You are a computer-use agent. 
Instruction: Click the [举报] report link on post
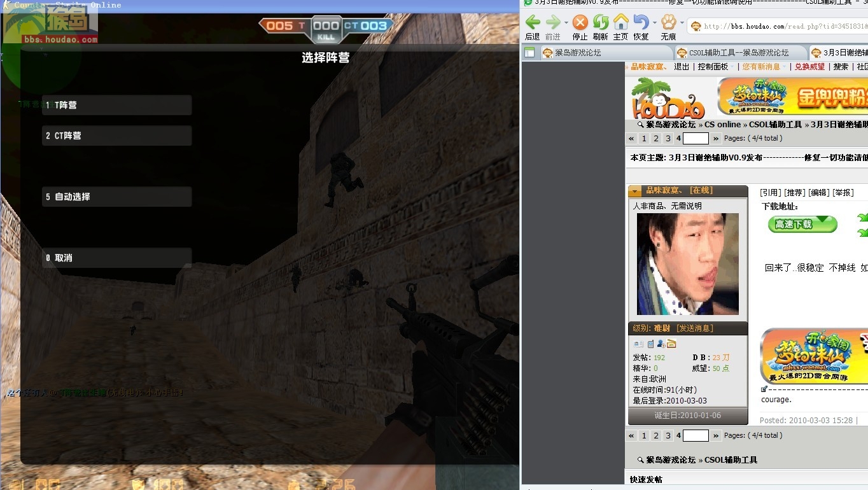tap(843, 192)
